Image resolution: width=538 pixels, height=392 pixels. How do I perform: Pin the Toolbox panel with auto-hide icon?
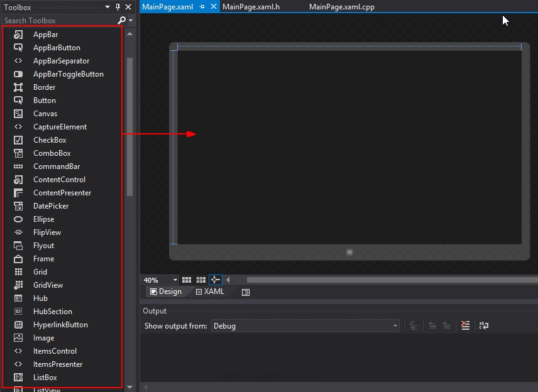pyautogui.click(x=118, y=8)
